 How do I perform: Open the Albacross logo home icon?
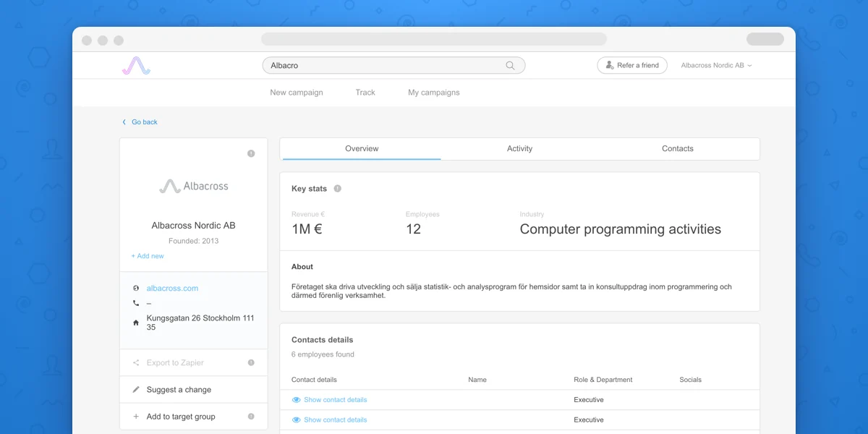coord(136,66)
